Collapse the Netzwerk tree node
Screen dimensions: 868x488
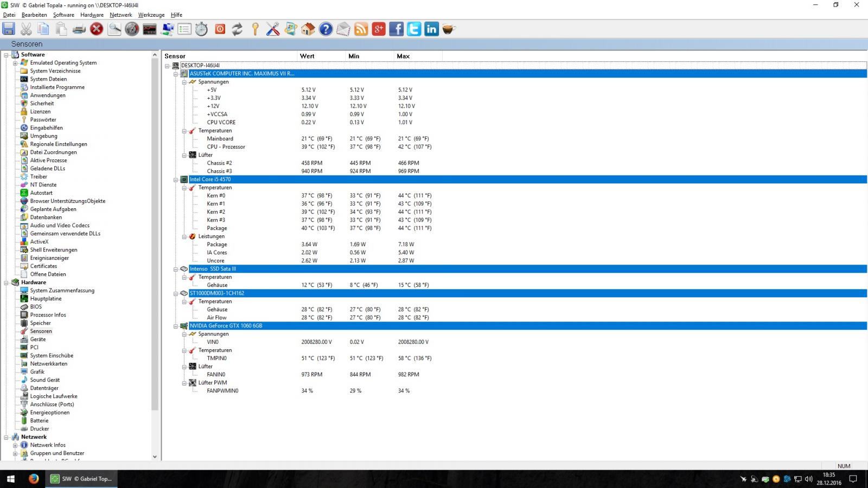coord(7,437)
